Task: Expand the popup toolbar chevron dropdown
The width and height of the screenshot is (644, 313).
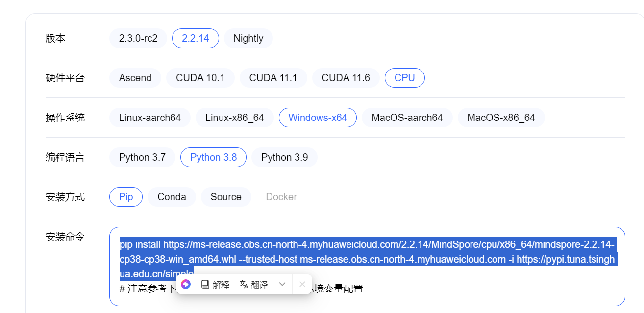Action: pyautogui.click(x=282, y=284)
